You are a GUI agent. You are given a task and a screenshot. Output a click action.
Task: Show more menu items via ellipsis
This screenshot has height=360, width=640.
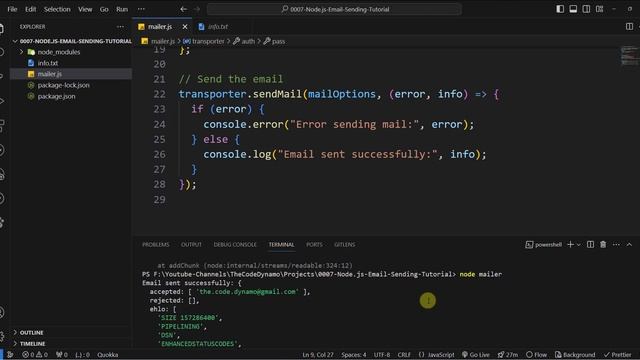tap(141, 9)
